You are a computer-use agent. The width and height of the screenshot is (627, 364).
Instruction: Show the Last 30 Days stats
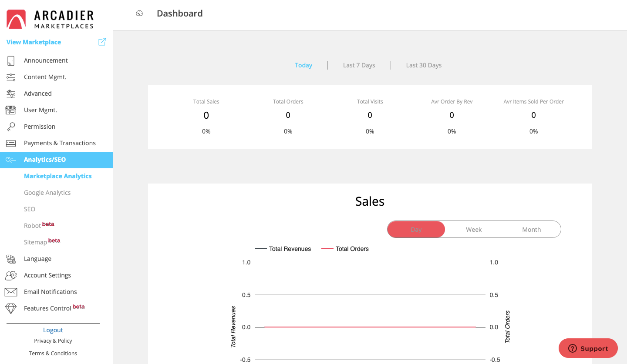coord(424,65)
